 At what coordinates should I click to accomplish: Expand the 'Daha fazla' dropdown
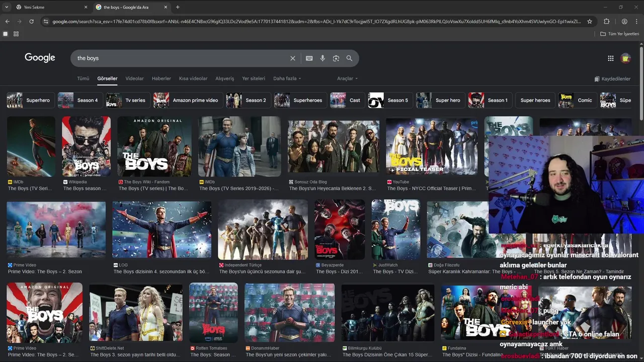click(287, 78)
